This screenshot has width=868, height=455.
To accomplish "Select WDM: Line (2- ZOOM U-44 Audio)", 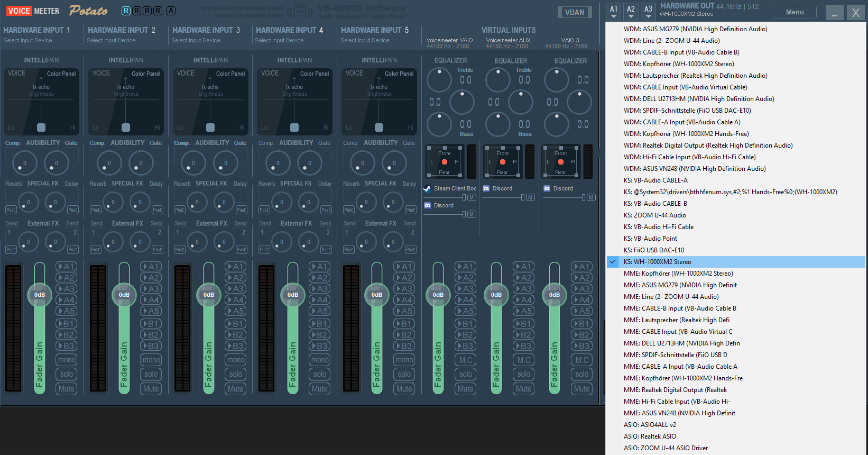I will (736, 41).
